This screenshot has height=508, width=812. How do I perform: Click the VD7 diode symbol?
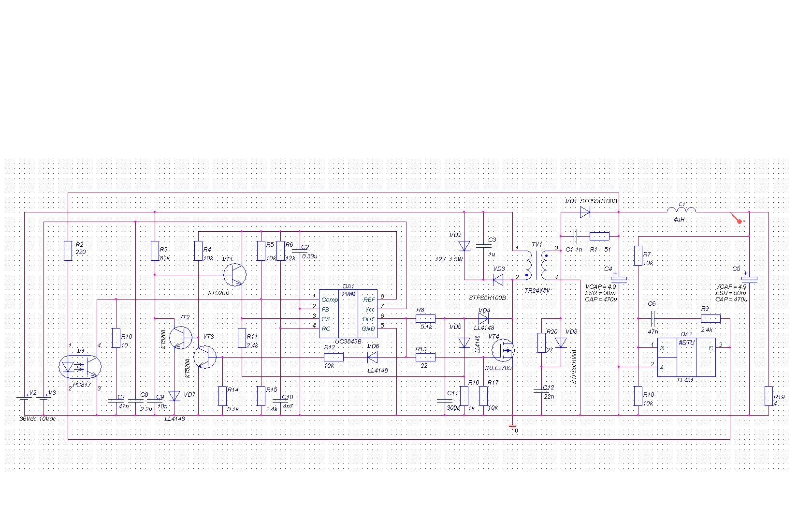pyautogui.click(x=174, y=396)
